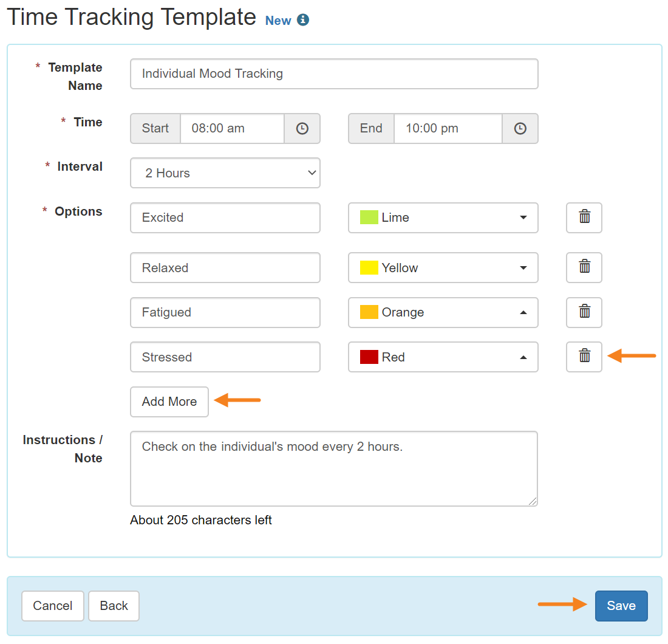The width and height of the screenshot is (668, 644).
Task: Collapse the Orange color dropdown
Action: (x=523, y=312)
